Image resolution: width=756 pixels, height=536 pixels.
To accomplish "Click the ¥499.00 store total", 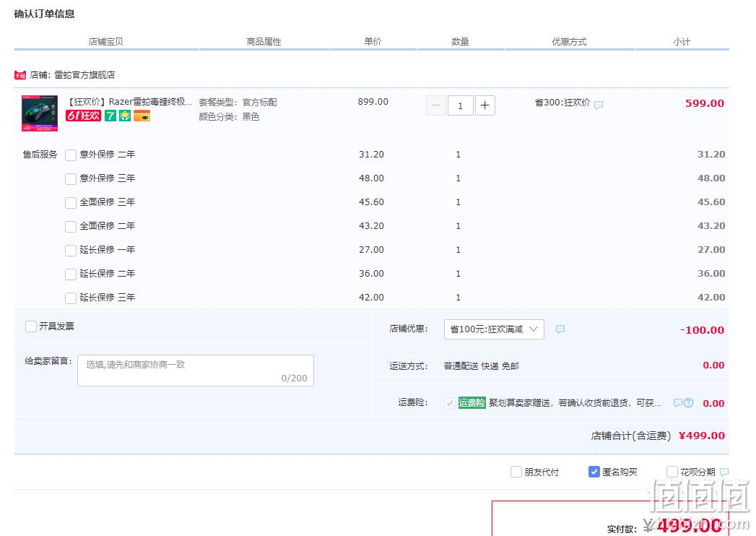I will tap(702, 436).
